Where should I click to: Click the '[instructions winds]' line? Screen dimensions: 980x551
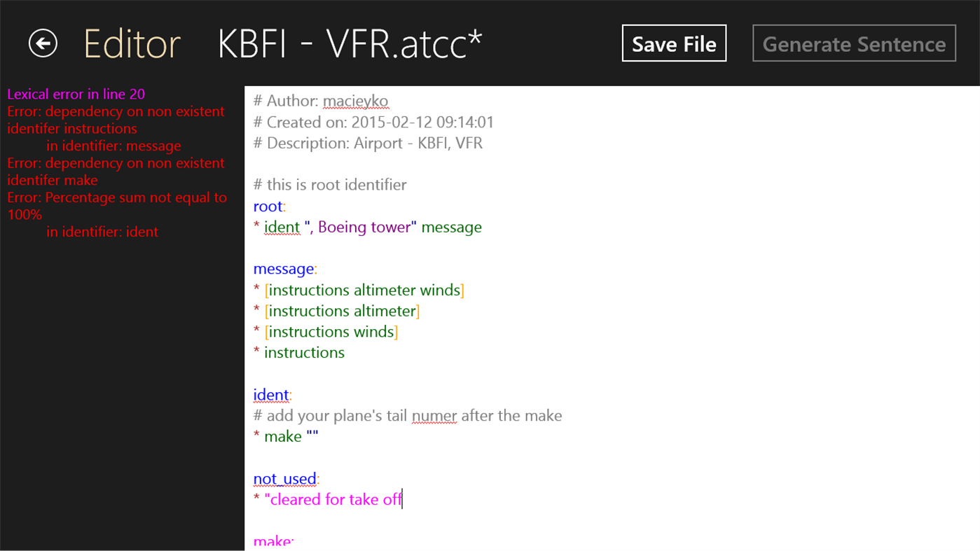[331, 332]
